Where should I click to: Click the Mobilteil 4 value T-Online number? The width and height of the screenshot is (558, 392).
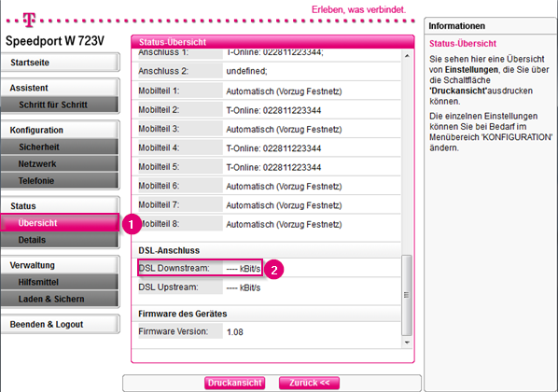click(x=273, y=148)
